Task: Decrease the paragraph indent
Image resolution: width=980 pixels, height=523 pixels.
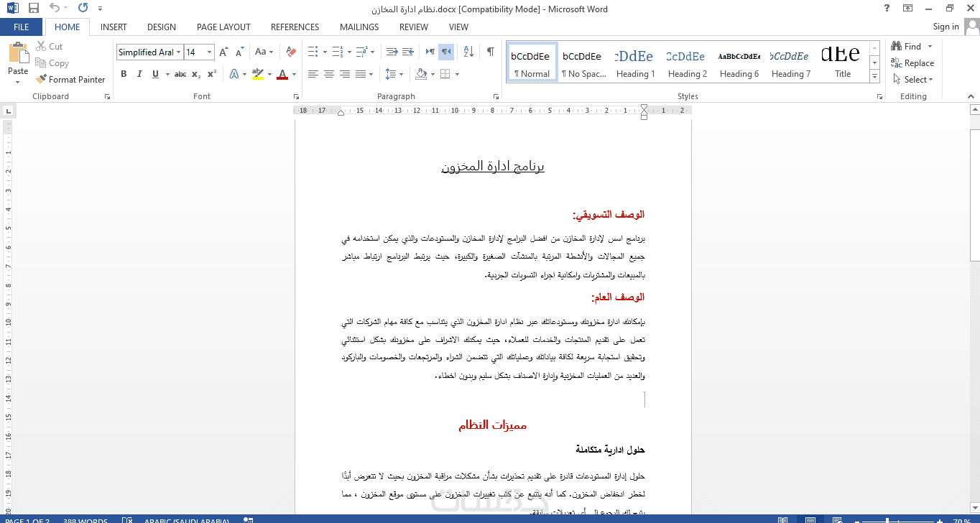Action: point(392,52)
